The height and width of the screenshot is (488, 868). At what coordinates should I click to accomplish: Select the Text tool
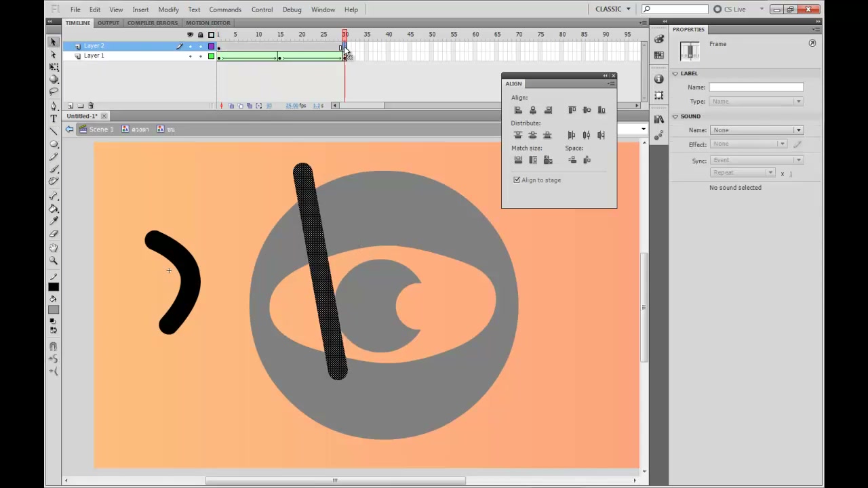point(54,119)
